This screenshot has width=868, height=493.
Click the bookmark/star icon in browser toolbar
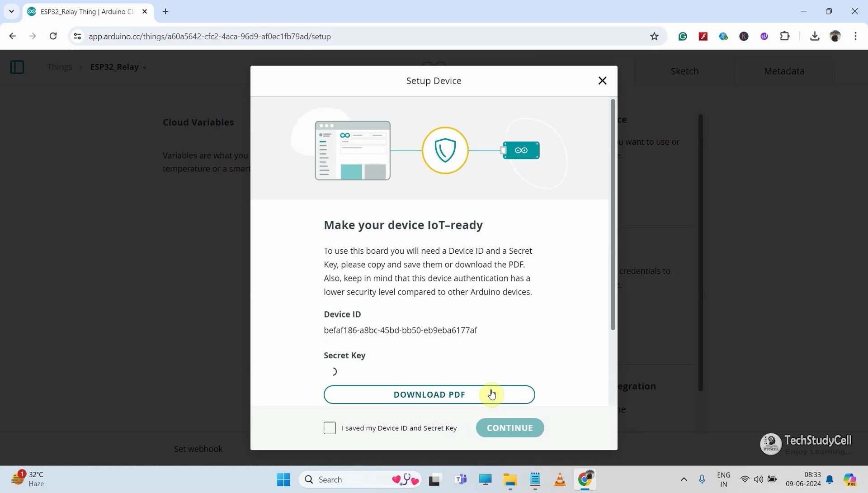[x=655, y=37]
